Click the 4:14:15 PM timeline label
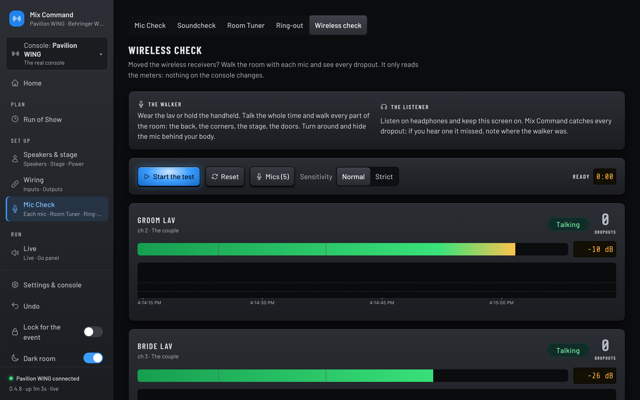640x400 pixels. (x=149, y=303)
